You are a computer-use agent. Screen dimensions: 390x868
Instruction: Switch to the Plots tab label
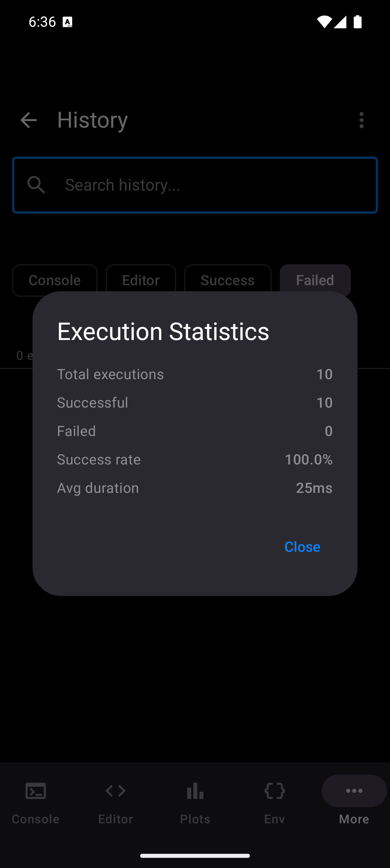coord(195,819)
